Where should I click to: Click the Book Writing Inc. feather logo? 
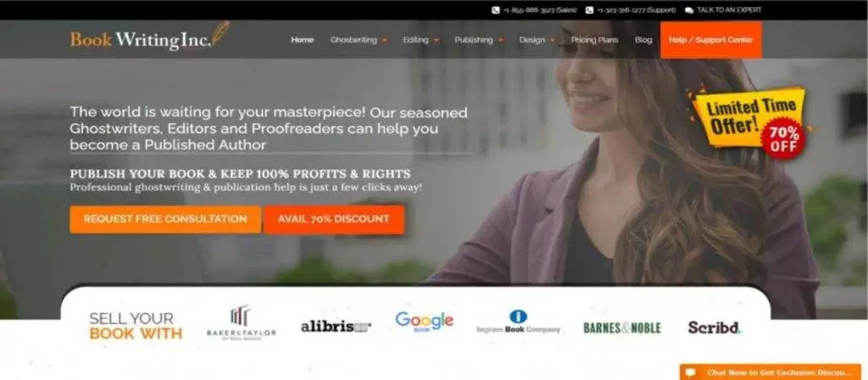point(149,37)
